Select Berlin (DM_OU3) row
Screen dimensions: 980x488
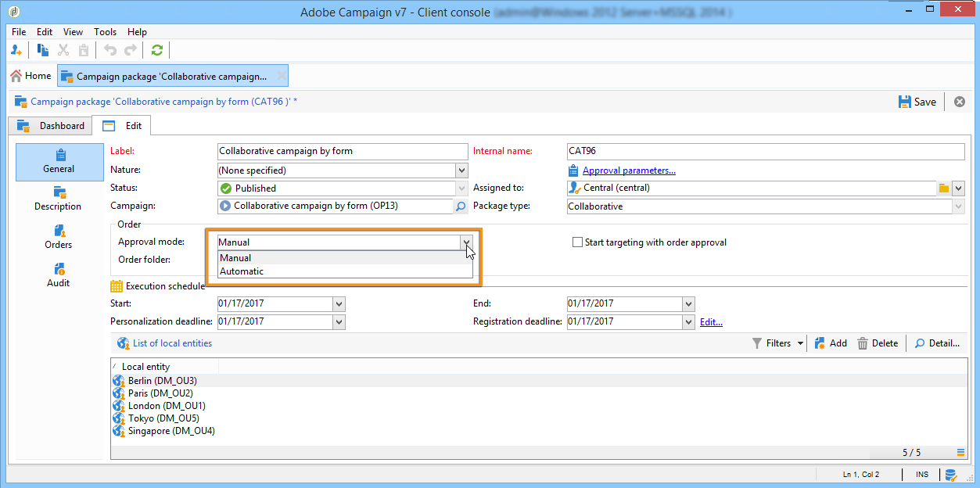point(539,381)
